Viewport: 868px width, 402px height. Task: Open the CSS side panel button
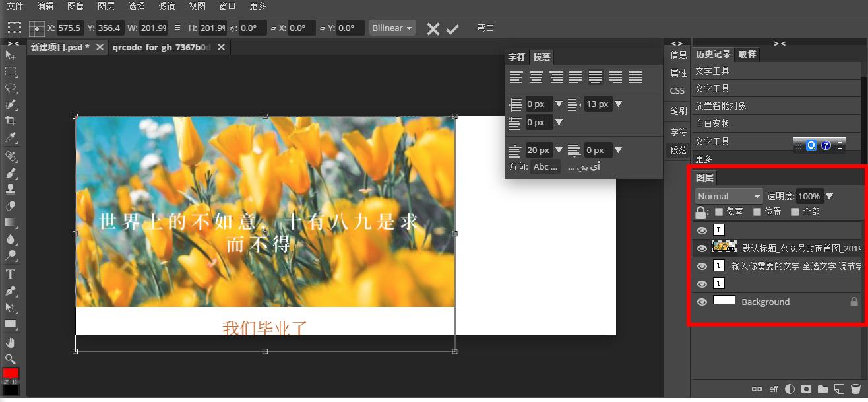[677, 90]
